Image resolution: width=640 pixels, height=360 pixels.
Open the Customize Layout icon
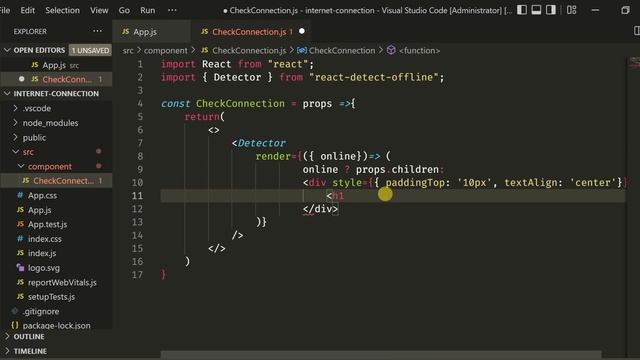click(571, 10)
